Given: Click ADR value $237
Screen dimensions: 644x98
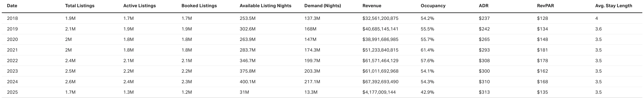Looking at the screenshot, I should pyautogui.click(x=484, y=18).
